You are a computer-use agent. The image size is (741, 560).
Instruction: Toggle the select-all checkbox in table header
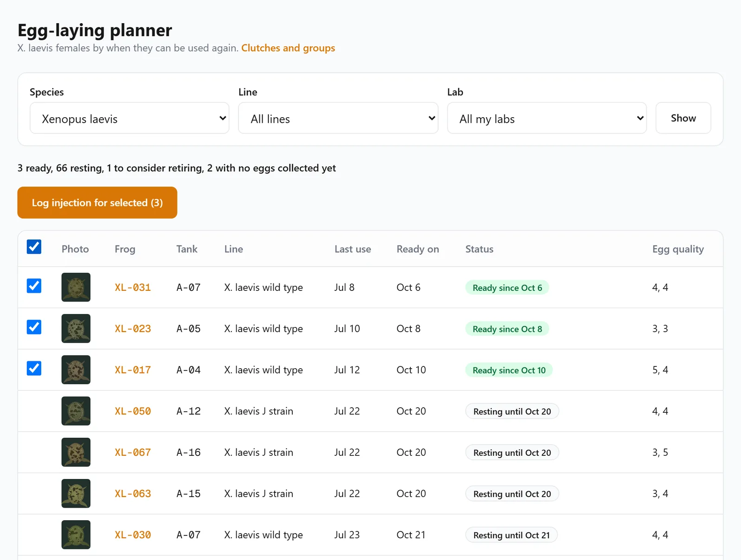coord(34,247)
